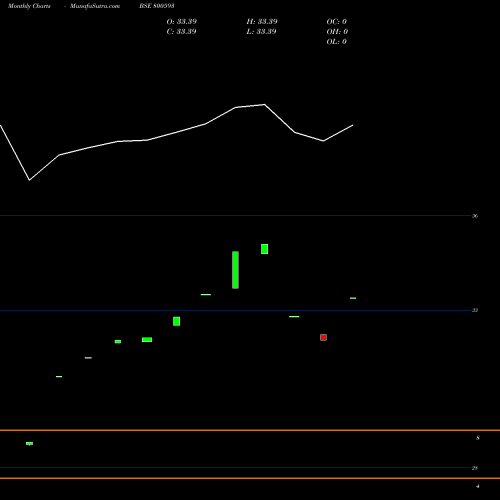Click the red candlestick
Viewport: 500px width, 500px height.
(x=323, y=337)
